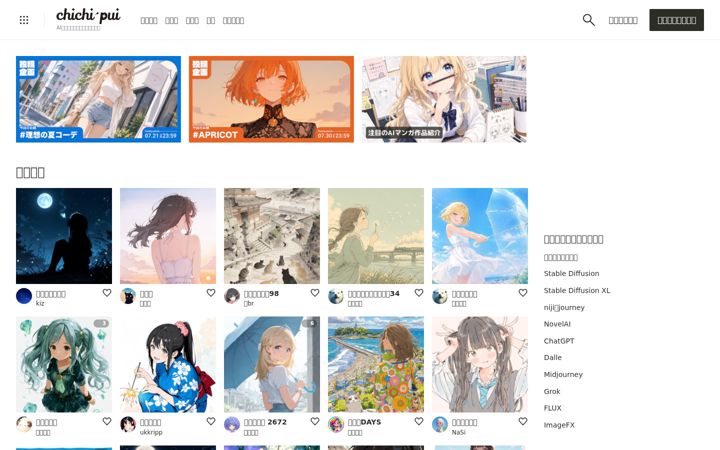The image size is (720, 450).
Task: Favorite the blonde girl white dress artwork
Action: tap(523, 293)
